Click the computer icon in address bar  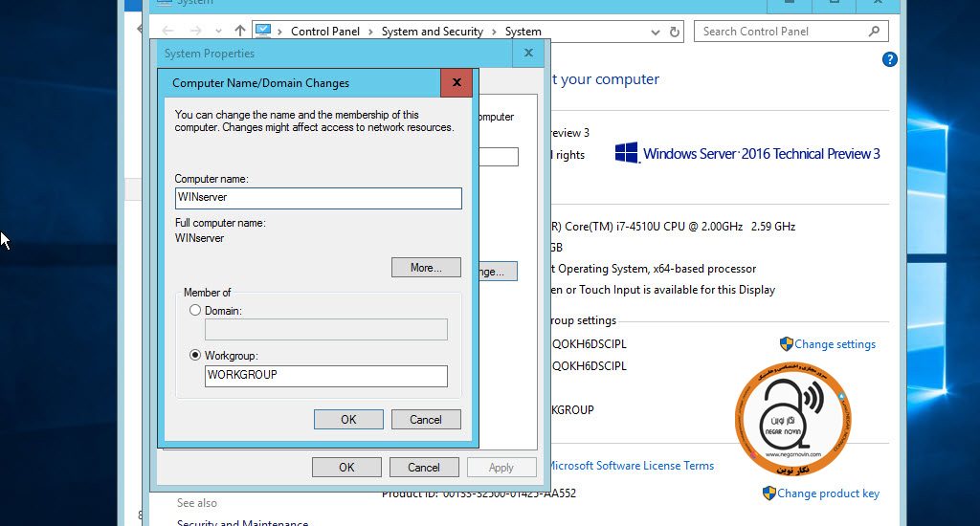click(263, 31)
